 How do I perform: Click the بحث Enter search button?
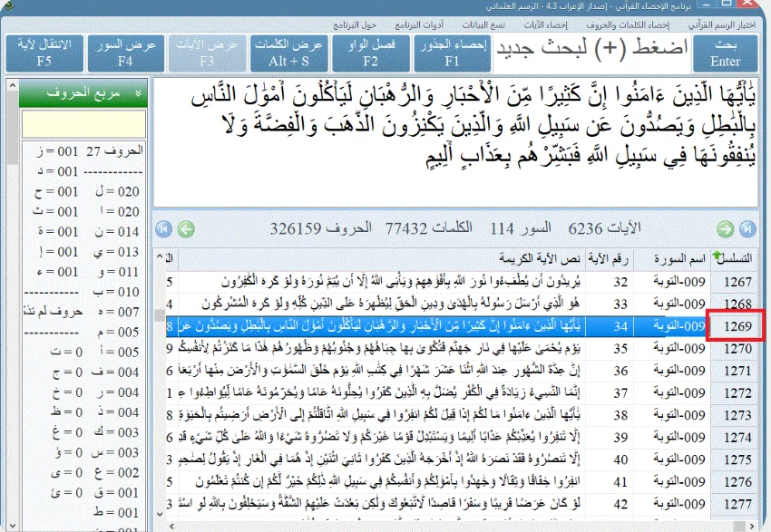tap(725, 54)
